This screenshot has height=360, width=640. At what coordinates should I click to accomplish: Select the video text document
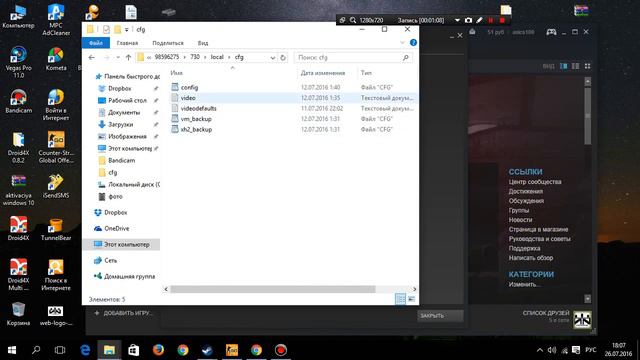pyautogui.click(x=188, y=98)
